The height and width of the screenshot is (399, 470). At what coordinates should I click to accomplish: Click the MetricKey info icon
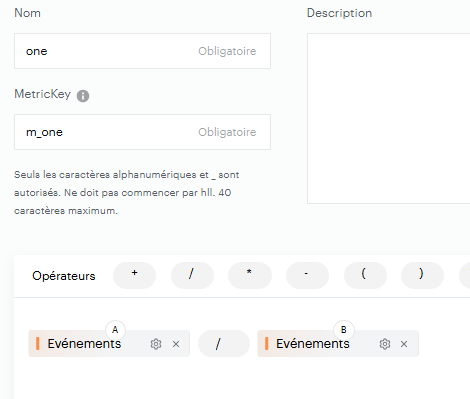coord(83,96)
